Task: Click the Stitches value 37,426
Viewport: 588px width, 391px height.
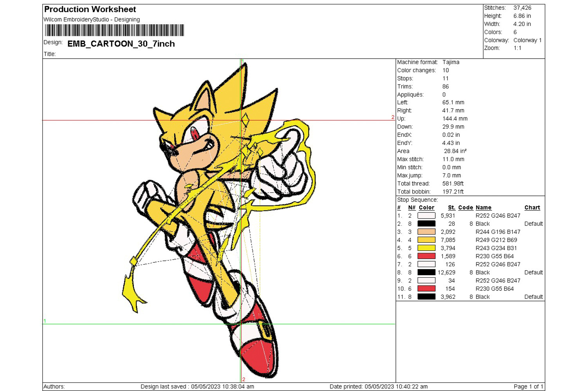Action: (x=522, y=8)
